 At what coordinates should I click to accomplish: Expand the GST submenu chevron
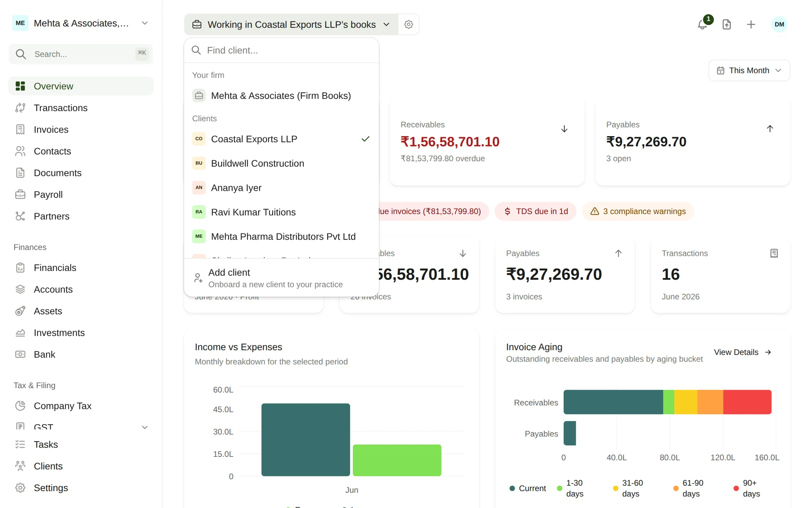[x=145, y=427]
